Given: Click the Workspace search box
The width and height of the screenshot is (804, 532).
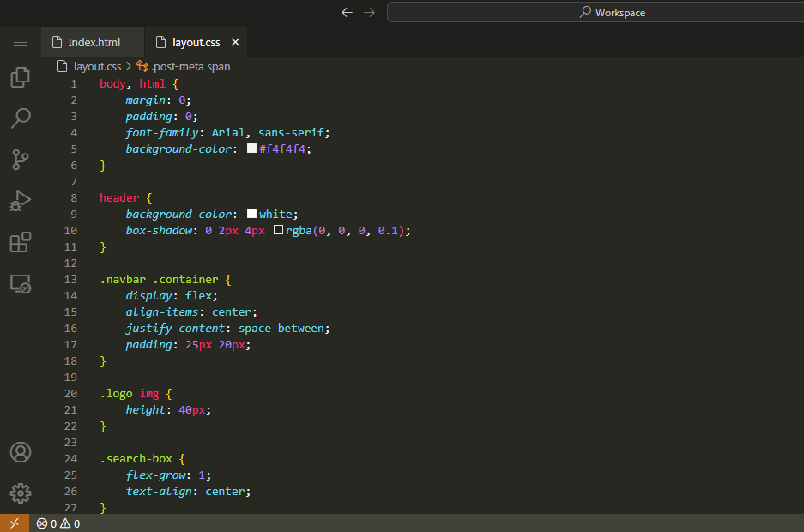Looking at the screenshot, I should [x=595, y=12].
